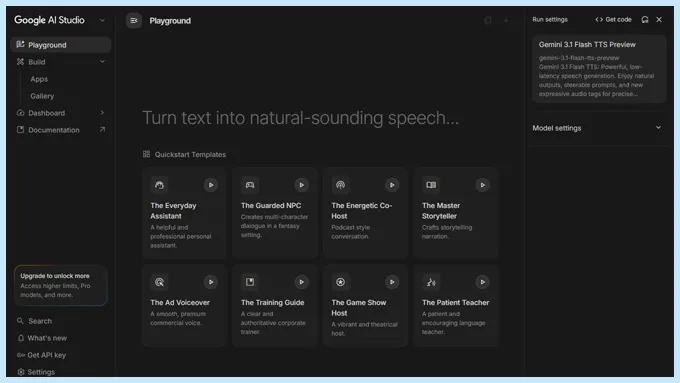
Task: Play The Master Storyteller template preview
Action: pos(482,185)
